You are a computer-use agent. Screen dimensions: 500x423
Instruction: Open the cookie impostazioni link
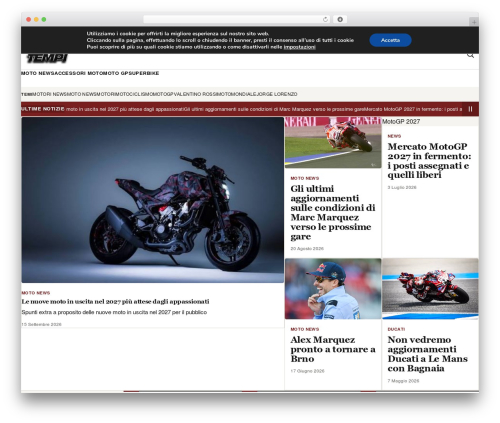click(299, 47)
